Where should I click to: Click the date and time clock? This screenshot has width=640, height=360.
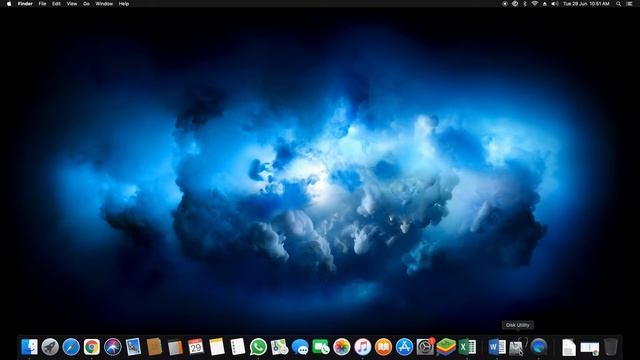586,4
